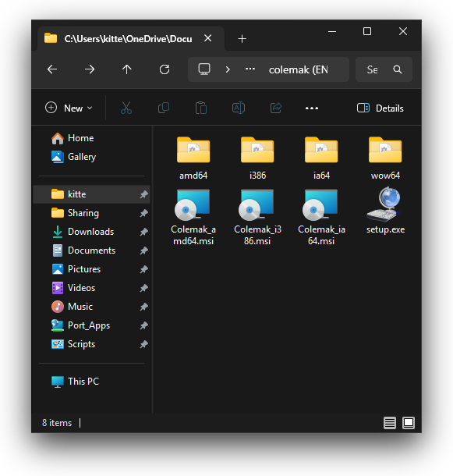Toggle the Details pane
453x476 pixels.
tap(380, 108)
